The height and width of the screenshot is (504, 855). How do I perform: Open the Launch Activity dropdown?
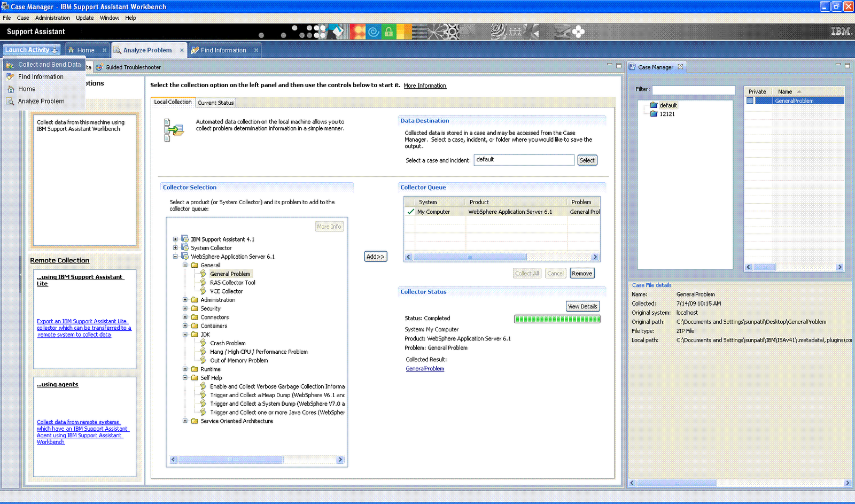[32, 50]
